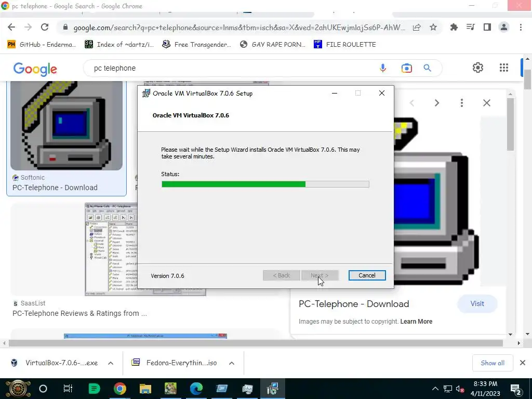The height and width of the screenshot is (399, 532).
Task: Click the page's horizontal scrollbar
Action: tap(256, 343)
